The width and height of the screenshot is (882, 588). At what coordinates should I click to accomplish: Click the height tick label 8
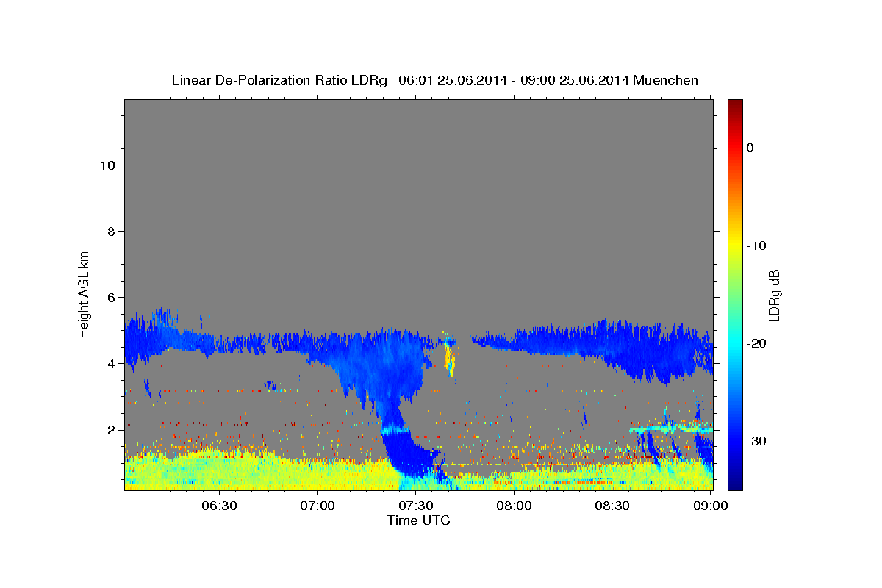point(112,231)
